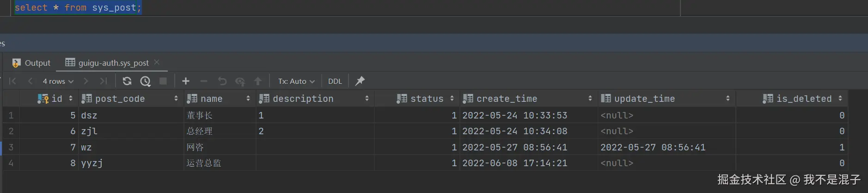Preview pending changes icon
This screenshot has width=868, height=193.
click(240, 81)
